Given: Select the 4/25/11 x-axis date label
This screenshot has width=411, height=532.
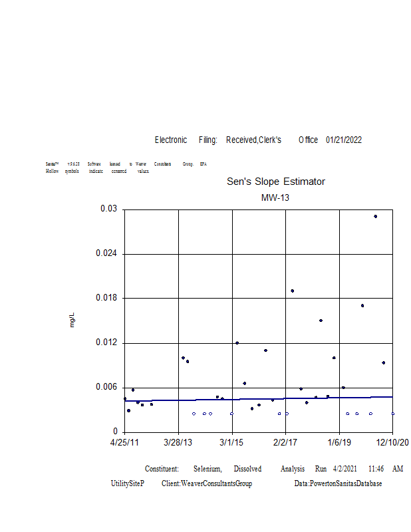Looking at the screenshot, I should (124, 442).
